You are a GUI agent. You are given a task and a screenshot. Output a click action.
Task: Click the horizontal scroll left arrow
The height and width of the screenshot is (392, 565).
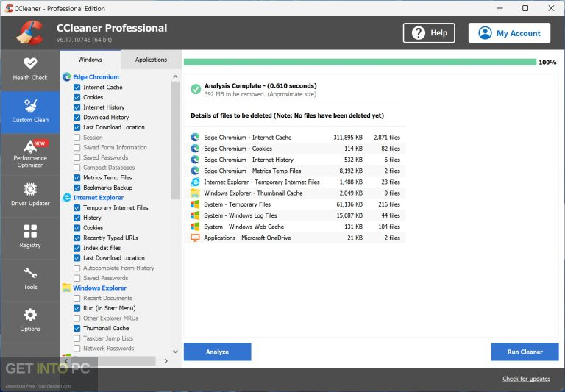coord(66,360)
